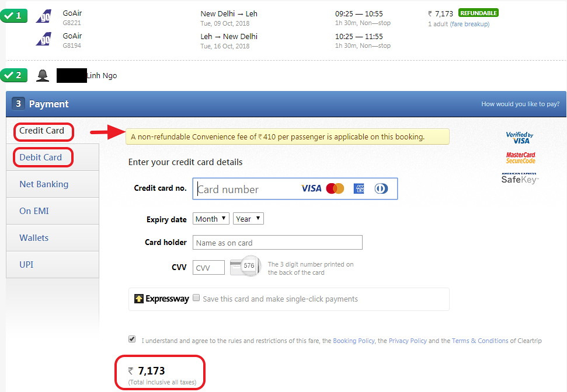
Task: Switch to the Debit Card tab
Action: [x=53, y=157]
